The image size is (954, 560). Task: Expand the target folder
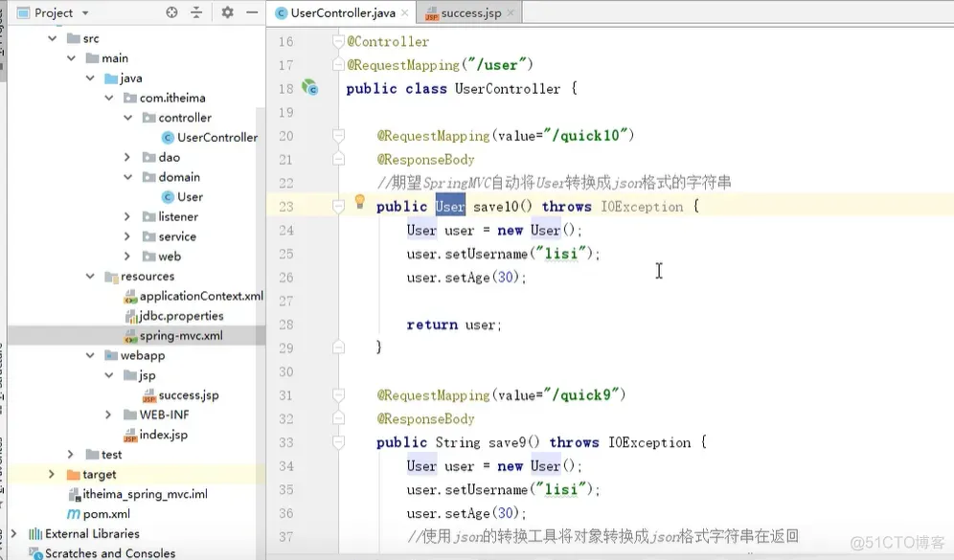53,474
